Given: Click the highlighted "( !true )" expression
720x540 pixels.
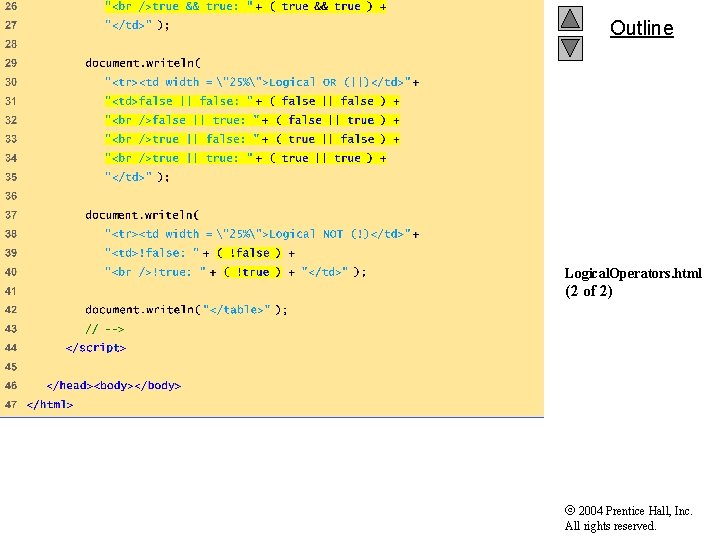Looking at the screenshot, I should [x=252, y=272].
